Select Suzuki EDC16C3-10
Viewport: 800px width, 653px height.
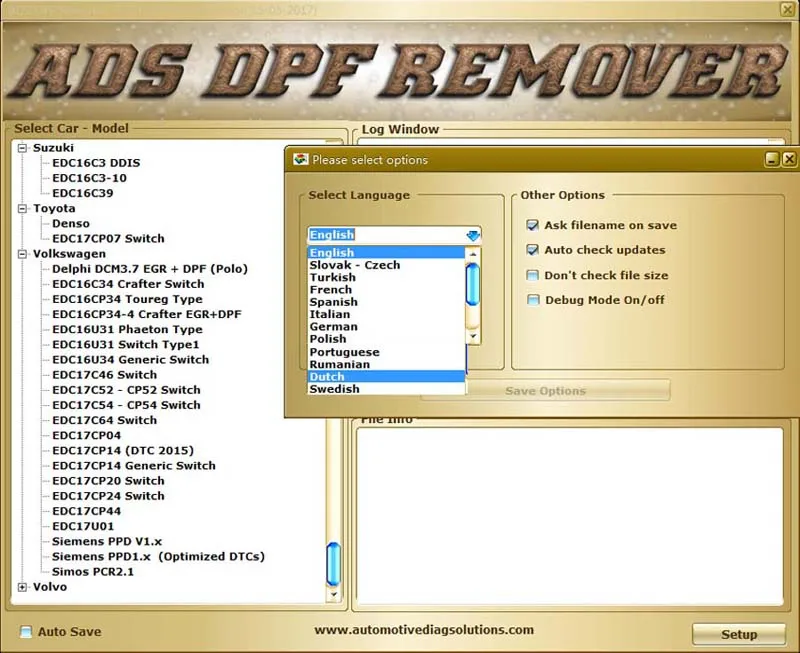(89, 179)
